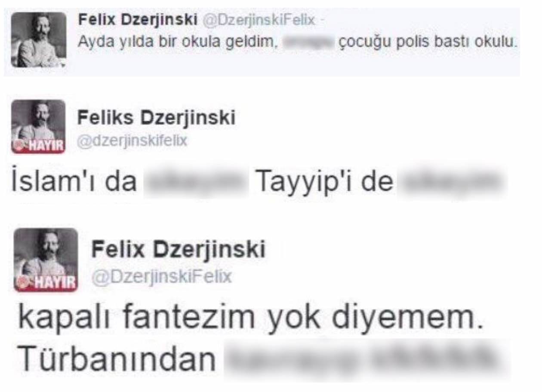Click @DzerjinskiFelix handle above 'kapalı fantezim' text
The height and width of the screenshot is (392, 542).
coord(162,276)
